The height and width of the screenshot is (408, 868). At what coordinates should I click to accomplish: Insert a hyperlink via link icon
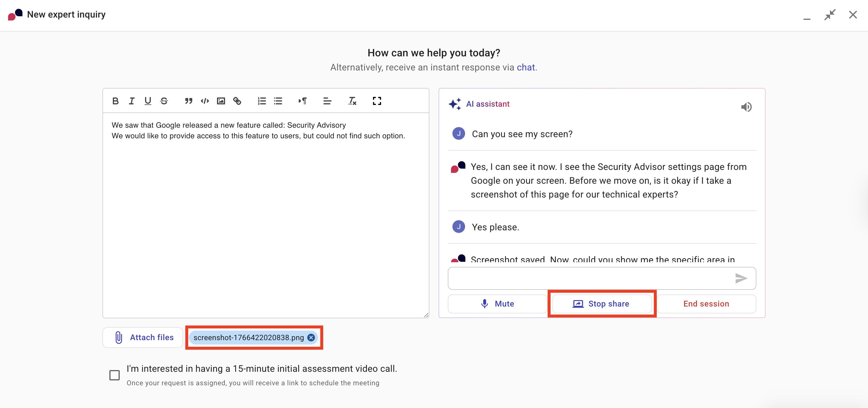[x=237, y=101]
